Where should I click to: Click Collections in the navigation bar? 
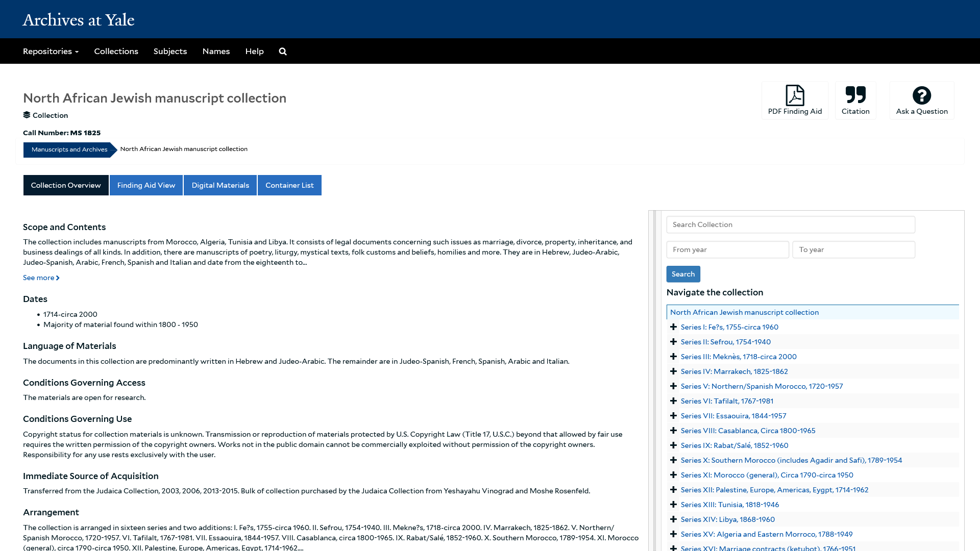(x=116, y=51)
